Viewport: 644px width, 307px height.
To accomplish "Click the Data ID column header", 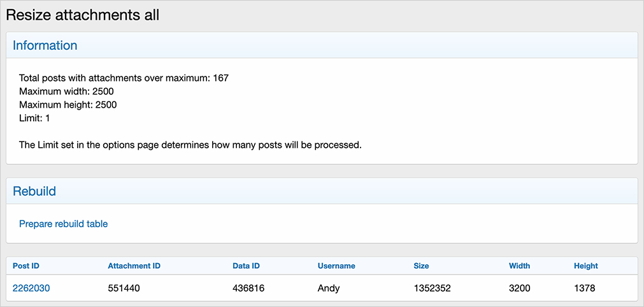I will (246, 266).
